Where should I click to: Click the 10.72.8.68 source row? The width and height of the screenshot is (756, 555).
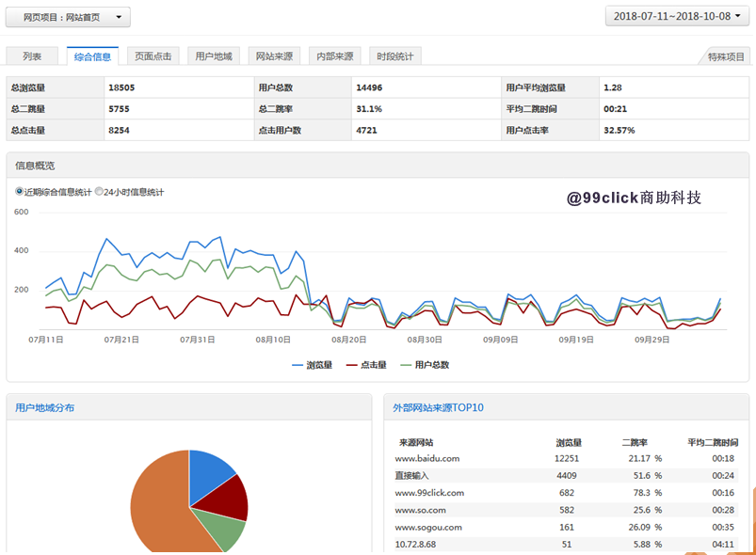567,545
